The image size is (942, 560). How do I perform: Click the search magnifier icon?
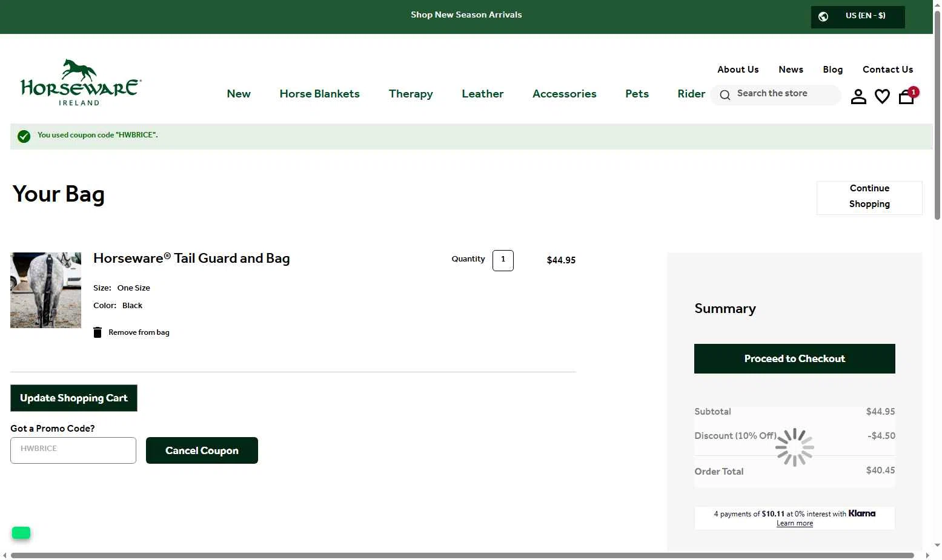[725, 95]
